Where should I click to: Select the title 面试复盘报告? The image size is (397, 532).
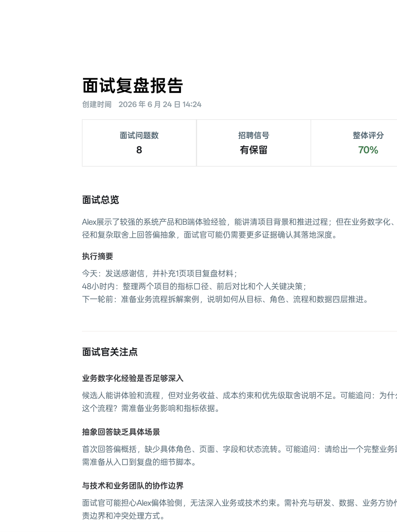coord(133,85)
